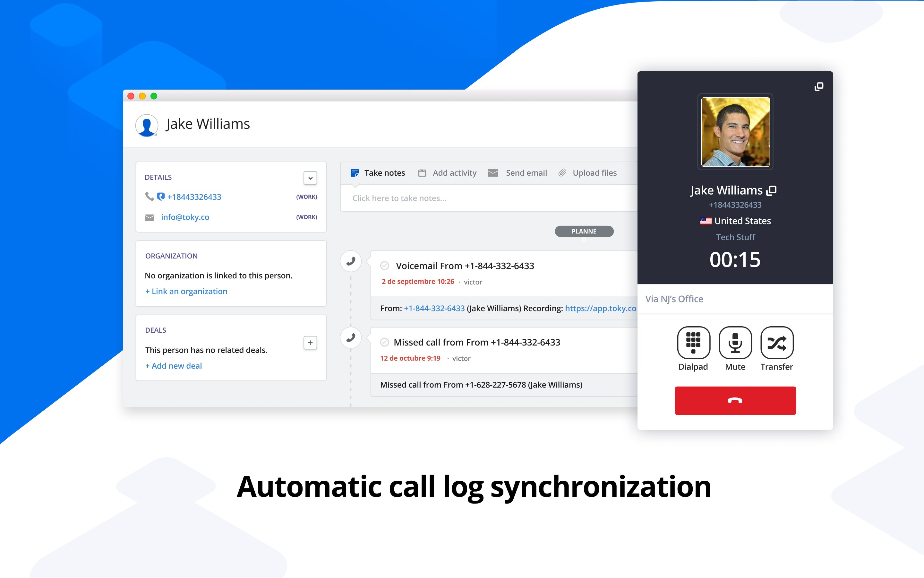Click the United States flag icon
This screenshot has height=578, width=924.
706,221
